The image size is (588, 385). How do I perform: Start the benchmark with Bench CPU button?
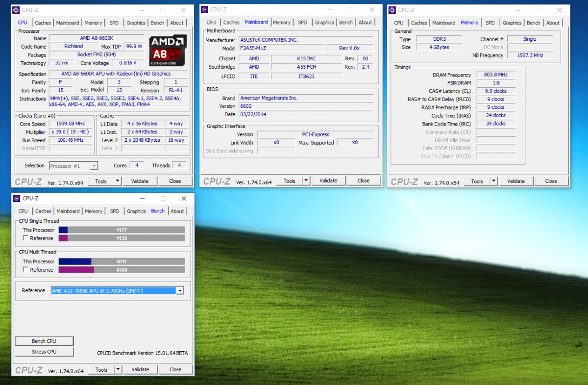point(44,341)
